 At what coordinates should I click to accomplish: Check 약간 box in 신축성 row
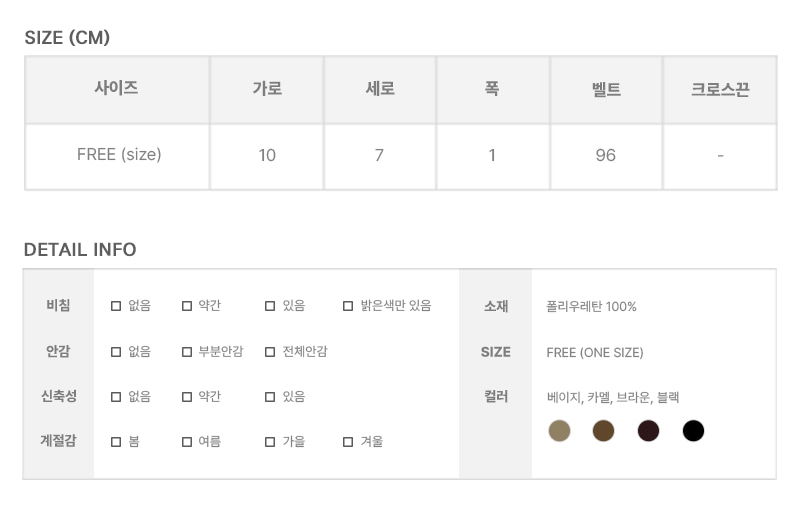[187, 397]
